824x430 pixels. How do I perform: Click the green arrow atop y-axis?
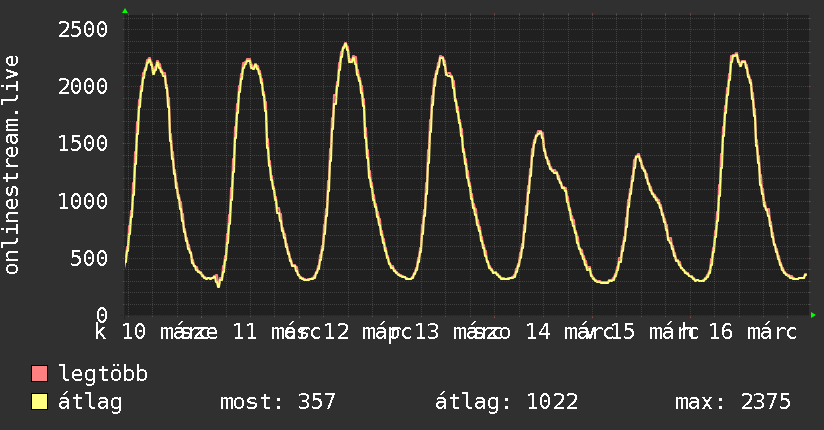125,11
